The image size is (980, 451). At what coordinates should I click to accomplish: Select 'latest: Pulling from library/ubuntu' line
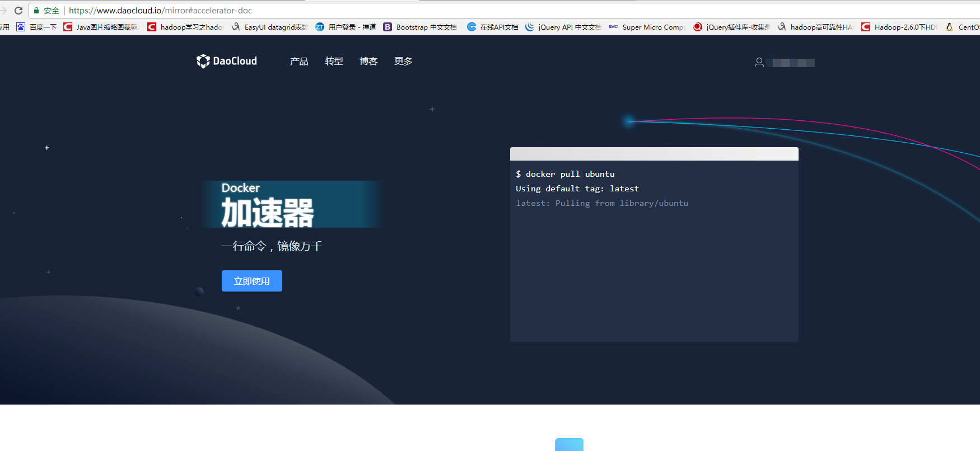(602, 203)
